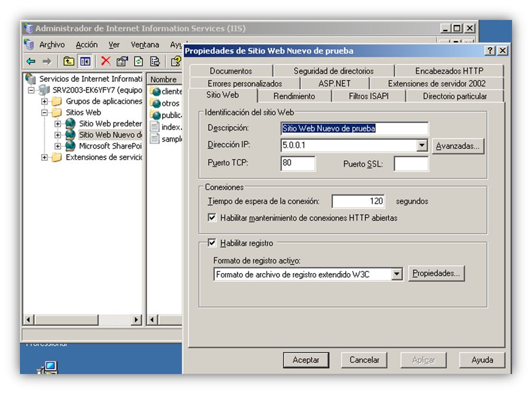This screenshot has height=394, width=532.
Task: Switch to the Extensiones de servidor 2002 tab
Action: (x=437, y=83)
